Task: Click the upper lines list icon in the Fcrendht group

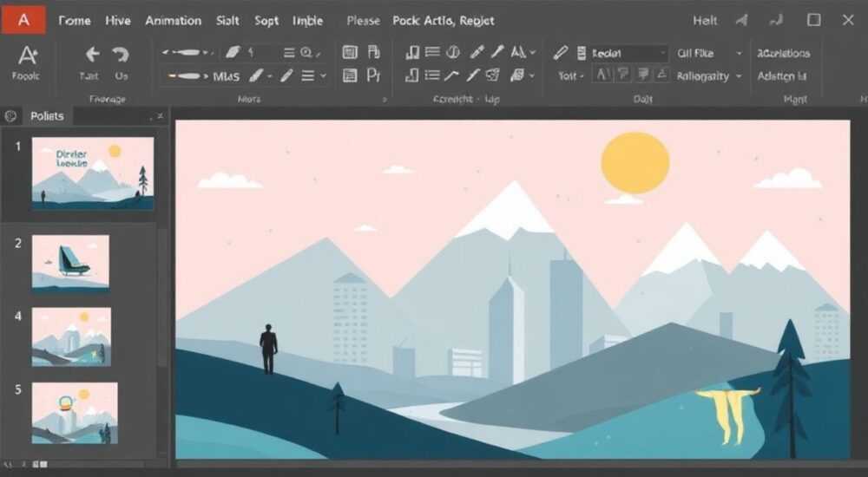Action: (432, 53)
